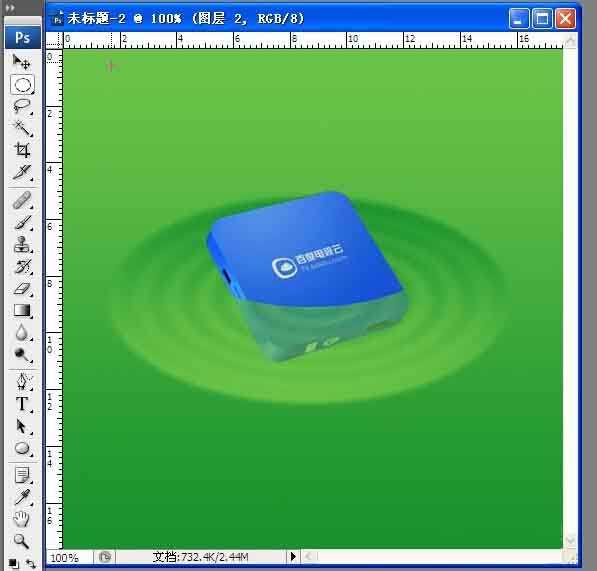This screenshot has height=571, width=597.
Task: Select the Crop tool
Action: (x=22, y=150)
